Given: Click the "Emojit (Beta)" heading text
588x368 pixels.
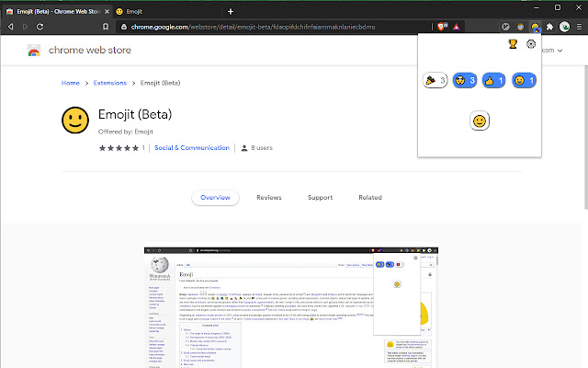Looking at the screenshot, I should tap(135, 114).
